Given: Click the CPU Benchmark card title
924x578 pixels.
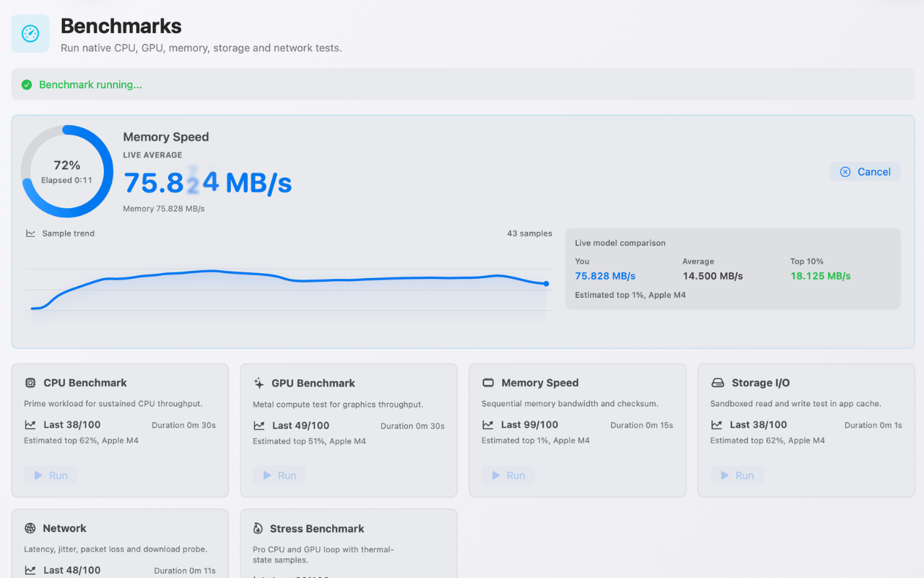Looking at the screenshot, I should (x=85, y=383).
